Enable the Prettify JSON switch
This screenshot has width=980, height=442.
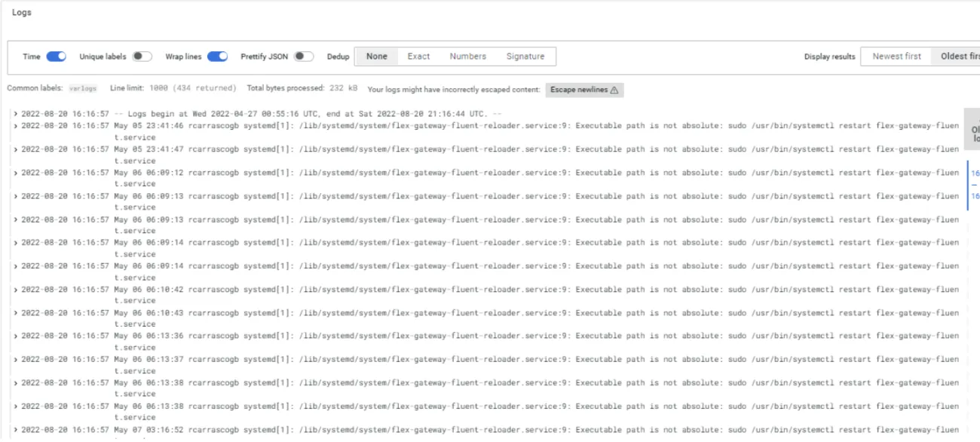(305, 57)
